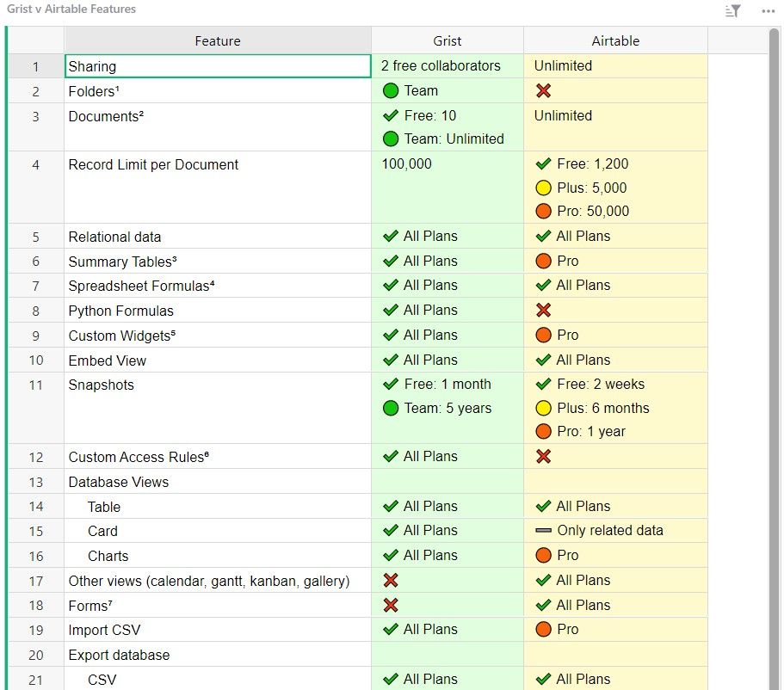This screenshot has height=690, width=784.
Task: Click the orange circle next to Pro: 50,000
Action: point(543,211)
